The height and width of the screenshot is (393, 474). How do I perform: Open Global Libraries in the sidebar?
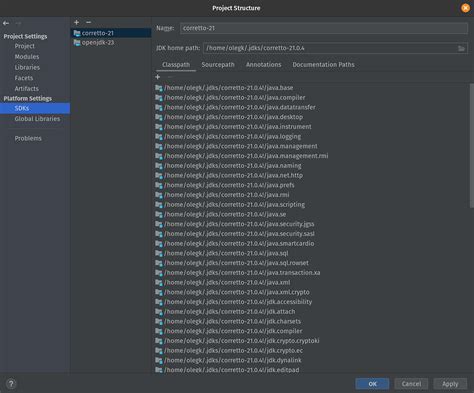(x=37, y=119)
